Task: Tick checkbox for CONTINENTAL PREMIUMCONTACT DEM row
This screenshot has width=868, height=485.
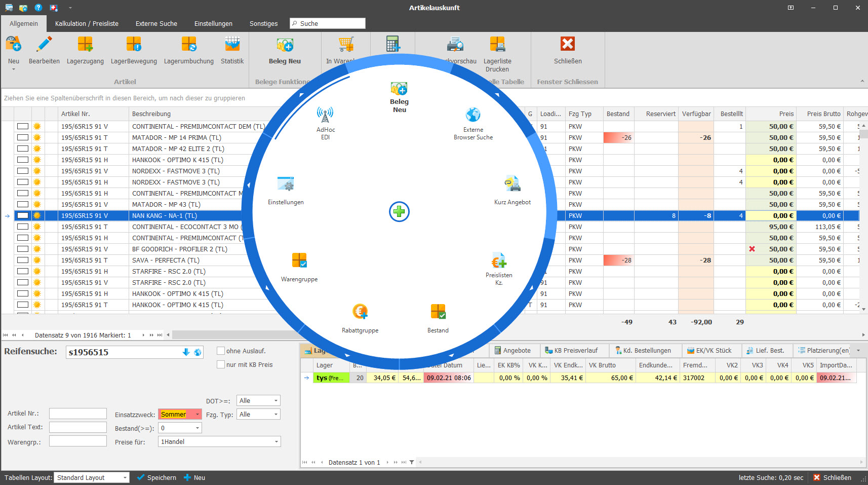Action: tap(23, 126)
